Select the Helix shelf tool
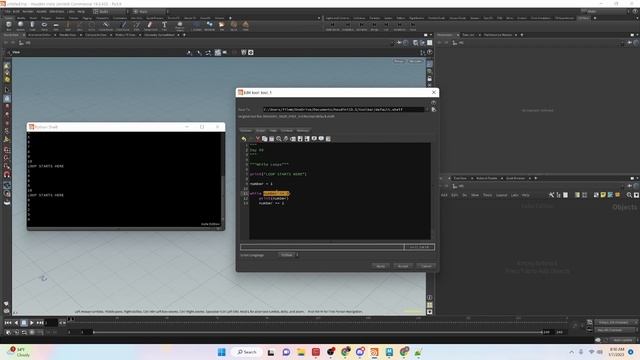Image resolution: width=640 pixels, height=360 pixels. (245, 26)
